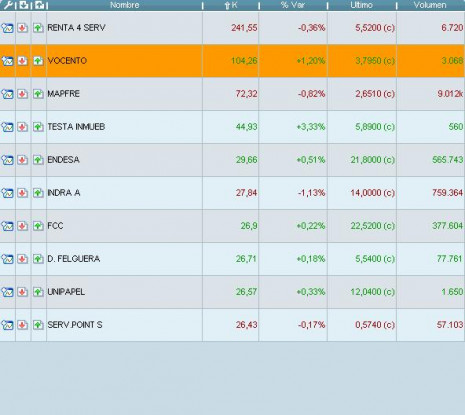Click the red sell arrow for FCC
Screen dimensions: 465x415
pyautogui.click(x=23, y=226)
